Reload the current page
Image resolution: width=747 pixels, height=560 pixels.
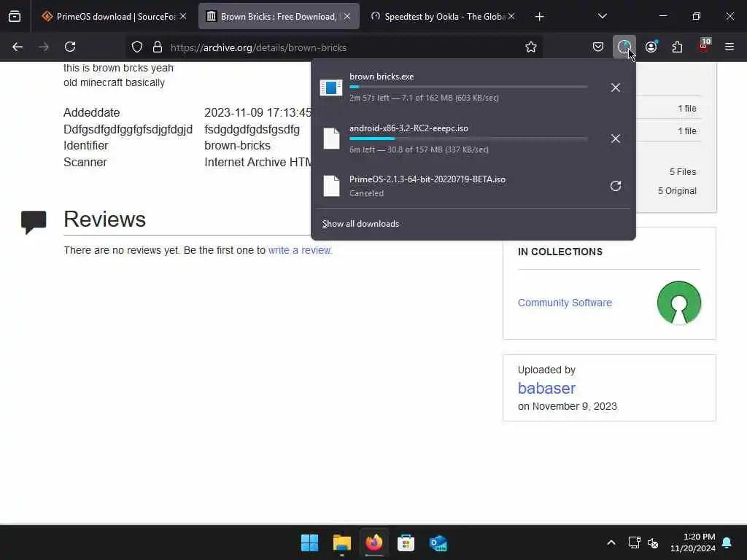pyautogui.click(x=70, y=47)
